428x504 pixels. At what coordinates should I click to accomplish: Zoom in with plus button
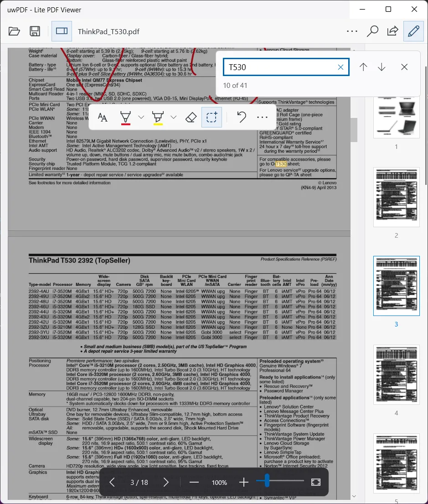(x=243, y=482)
